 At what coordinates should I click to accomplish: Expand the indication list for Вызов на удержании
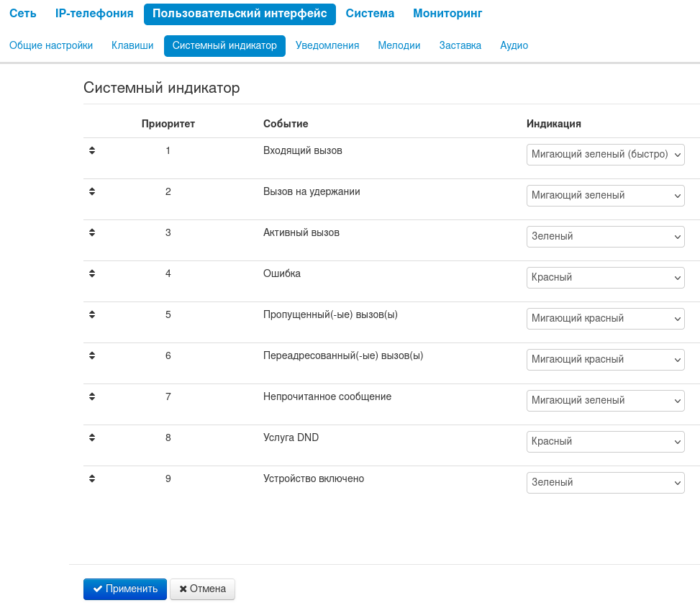pos(605,196)
